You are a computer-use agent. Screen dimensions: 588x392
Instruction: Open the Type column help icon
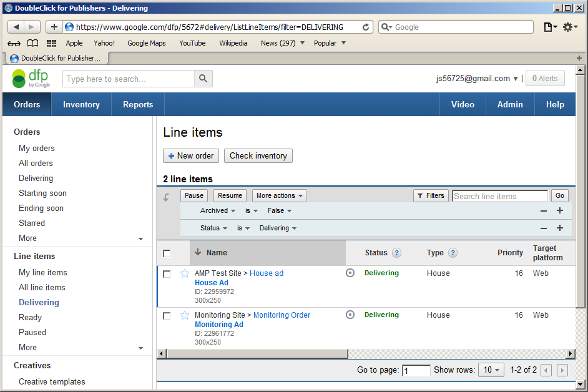click(x=453, y=253)
